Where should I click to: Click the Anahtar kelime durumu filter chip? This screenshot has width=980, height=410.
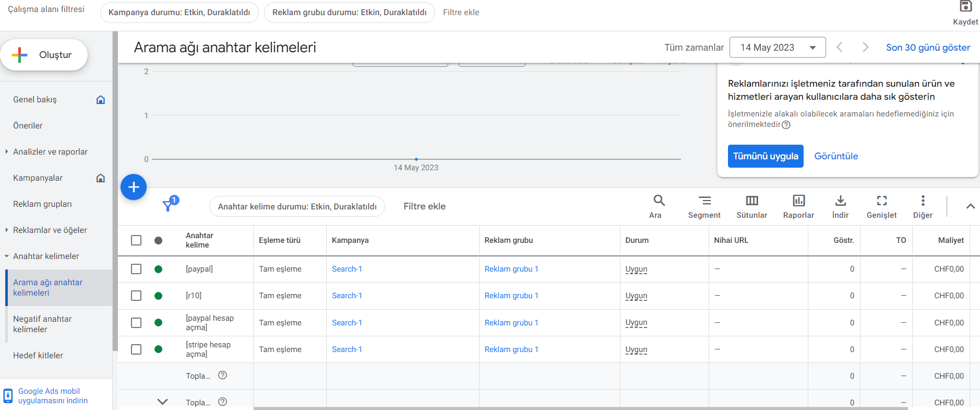[x=297, y=206]
